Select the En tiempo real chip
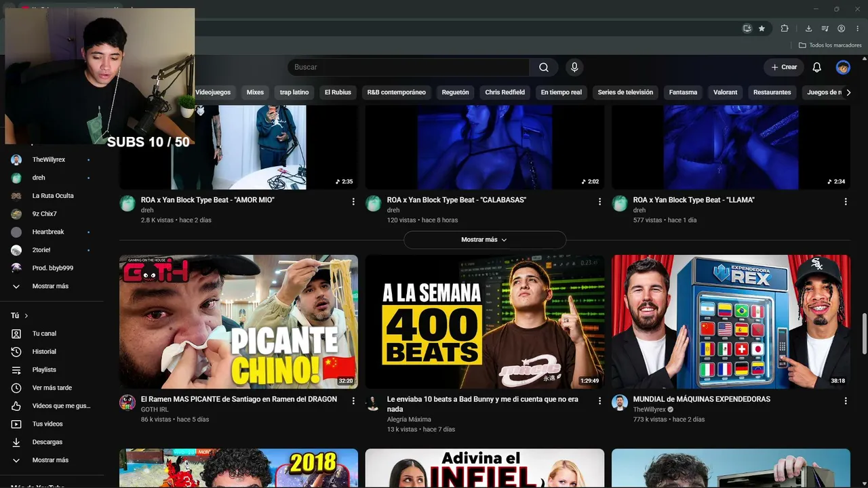This screenshot has width=868, height=488. click(561, 92)
